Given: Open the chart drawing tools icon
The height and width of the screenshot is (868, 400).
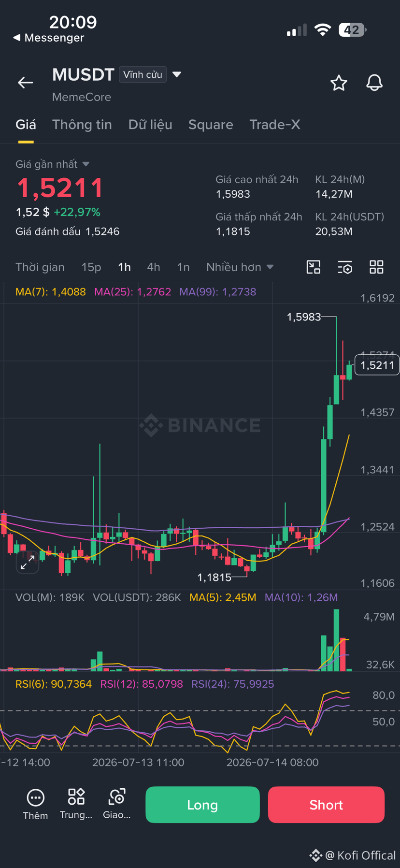Looking at the screenshot, I should [314, 267].
